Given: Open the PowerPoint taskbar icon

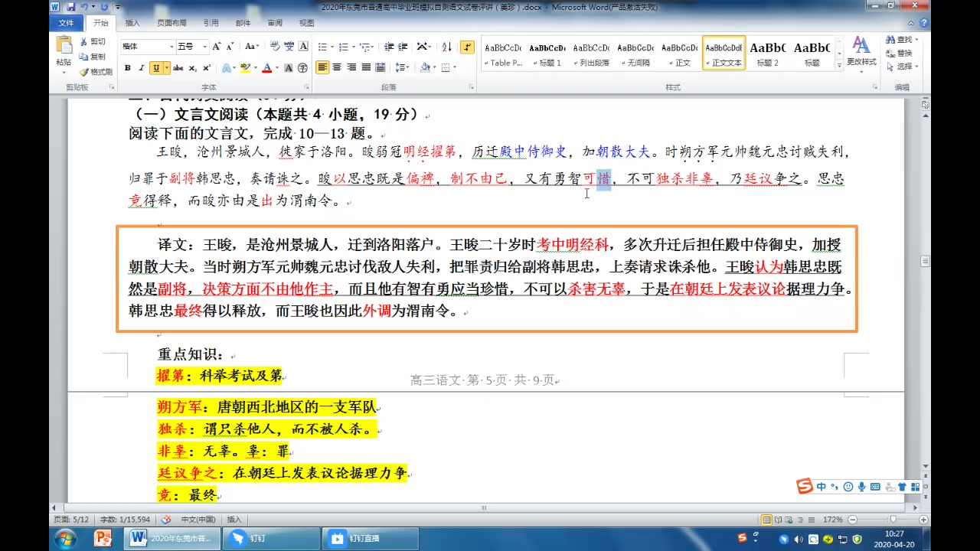Looking at the screenshot, I should 103,538.
